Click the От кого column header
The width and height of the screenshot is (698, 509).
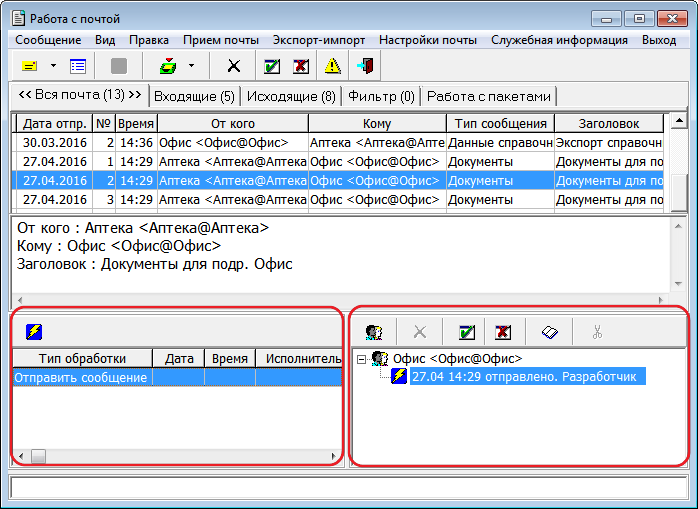point(232,123)
